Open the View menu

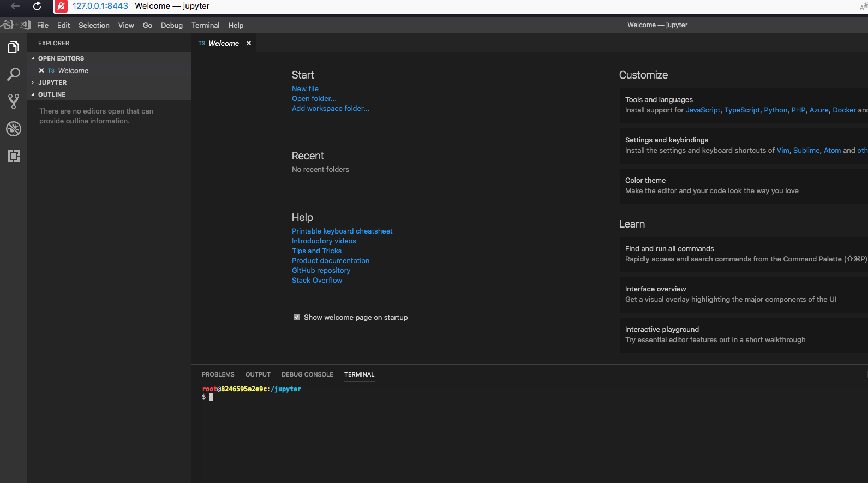click(x=126, y=25)
